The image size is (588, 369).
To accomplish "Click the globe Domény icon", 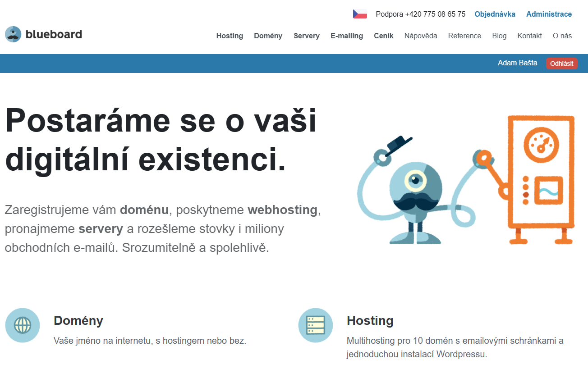I will (x=23, y=325).
